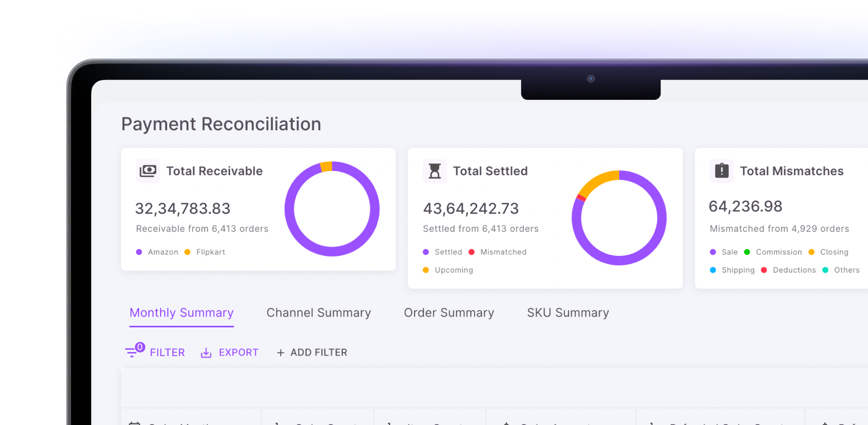Click the plus icon next to ADD FILTER
The width and height of the screenshot is (868, 425).
tap(280, 353)
